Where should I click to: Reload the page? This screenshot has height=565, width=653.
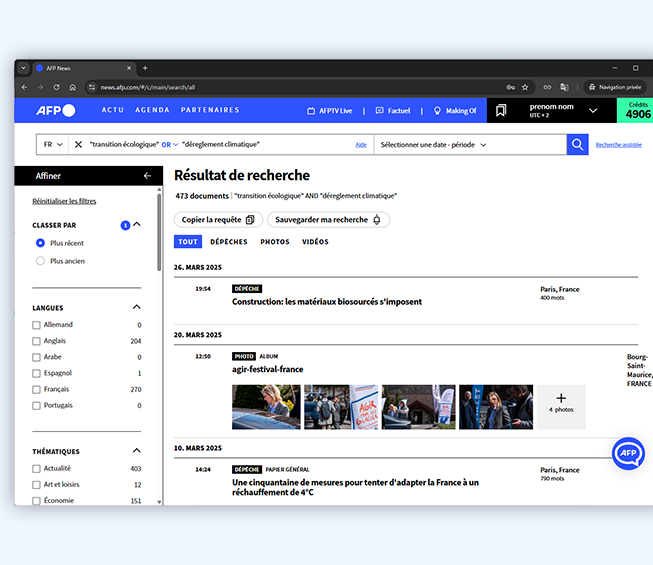(x=56, y=87)
